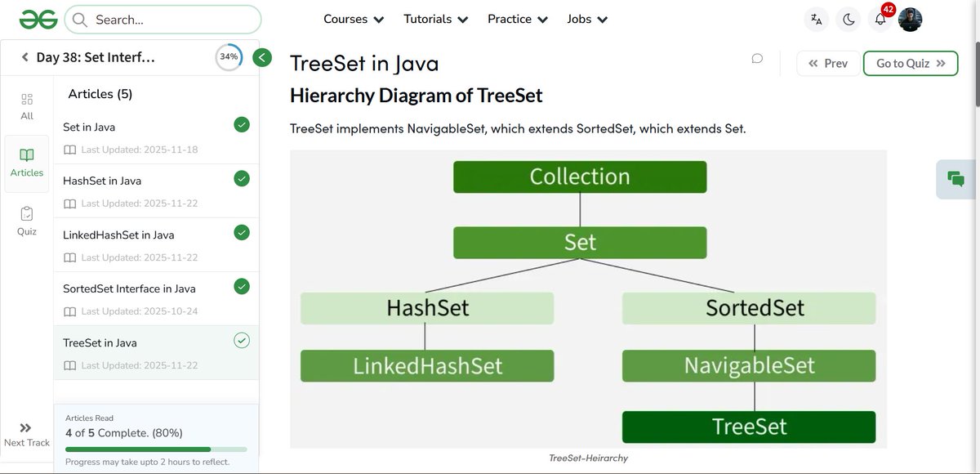Open the discussion widget on the right edge
Viewport: 980px width, 474px height.
[955, 178]
